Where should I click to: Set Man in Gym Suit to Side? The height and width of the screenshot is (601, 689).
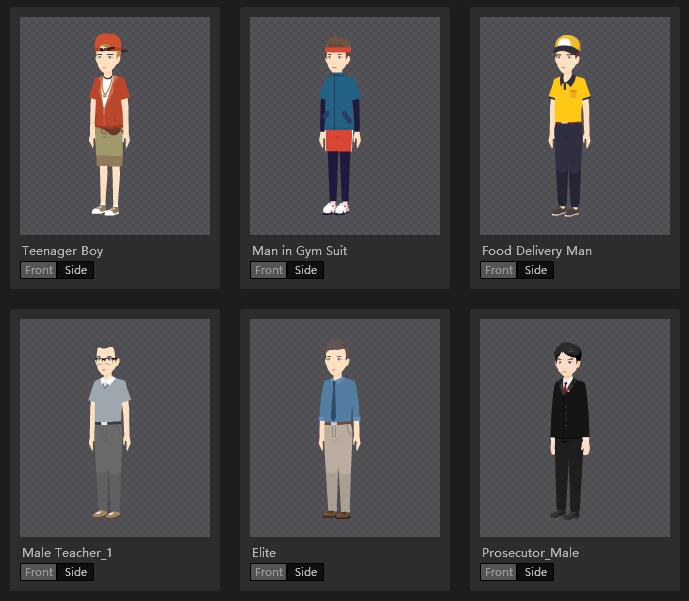tap(306, 270)
